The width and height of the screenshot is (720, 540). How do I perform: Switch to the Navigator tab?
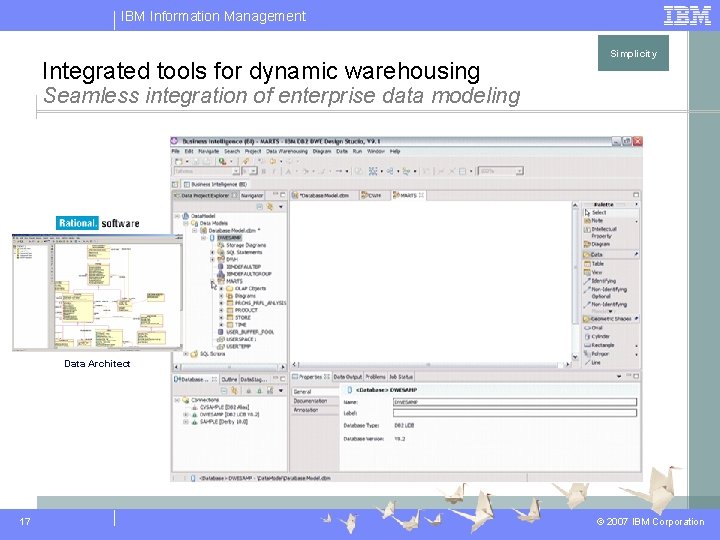[x=252, y=195]
